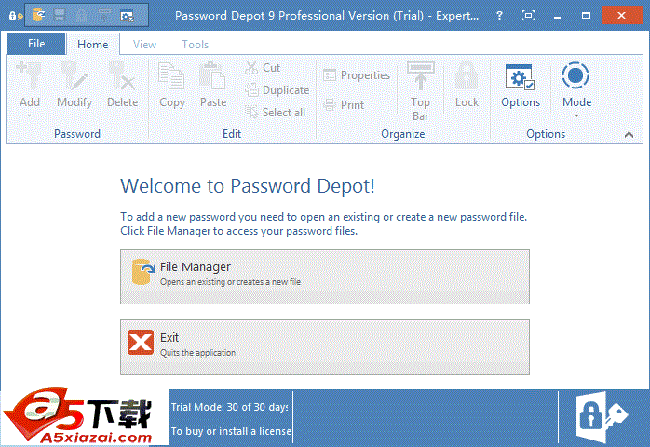Click the Copy icon in Edit group
The width and height of the screenshot is (650, 447).
[171, 75]
